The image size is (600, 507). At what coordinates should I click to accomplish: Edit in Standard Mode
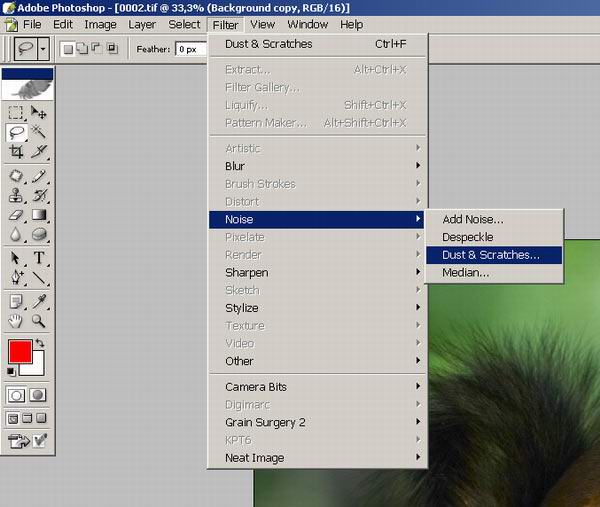[x=16, y=395]
